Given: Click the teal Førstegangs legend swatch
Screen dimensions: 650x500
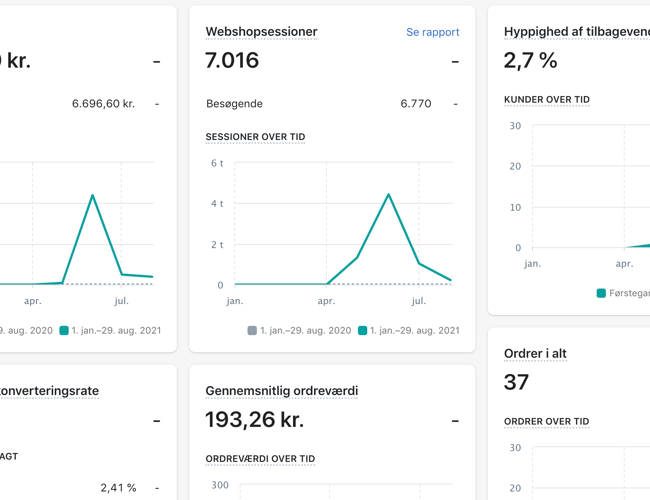Looking at the screenshot, I should pyautogui.click(x=601, y=293).
